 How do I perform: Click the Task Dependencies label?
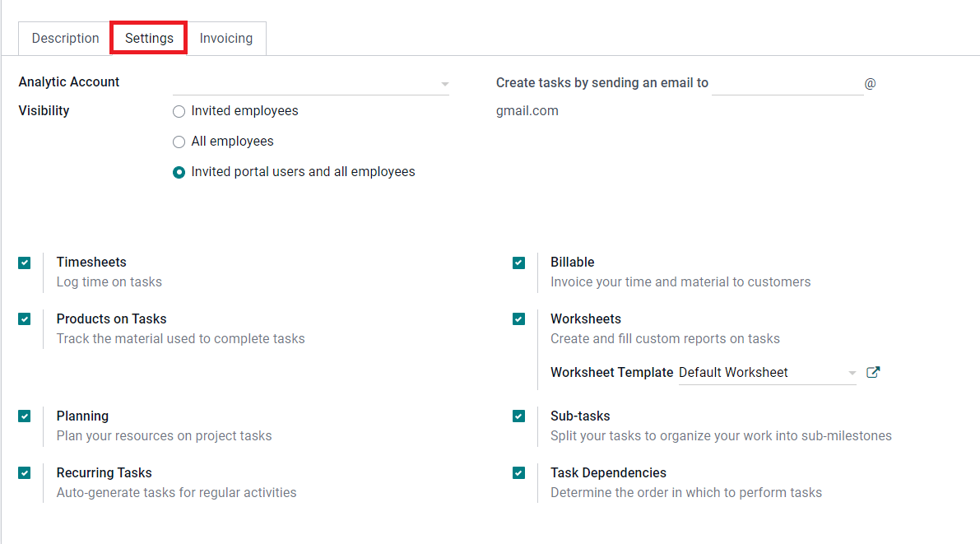pyautogui.click(x=608, y=472)
